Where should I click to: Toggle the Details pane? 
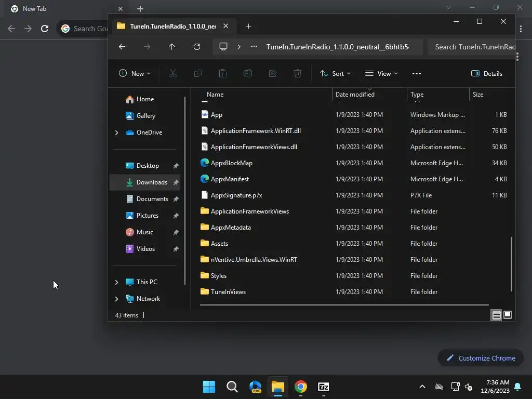[x=486, y=74]
